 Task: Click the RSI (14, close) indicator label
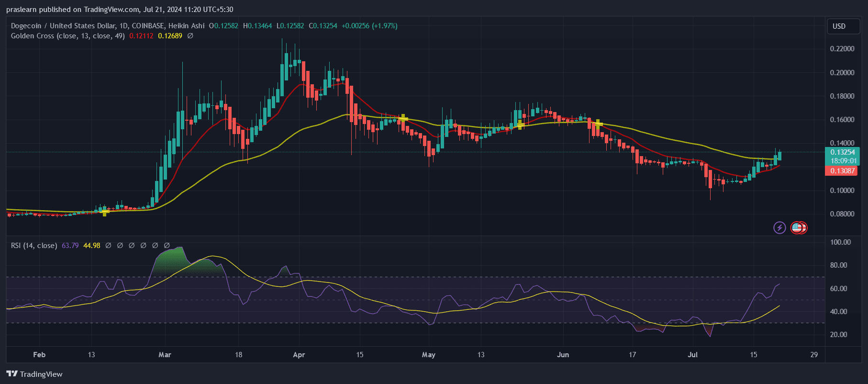click(x=34, y=246)
